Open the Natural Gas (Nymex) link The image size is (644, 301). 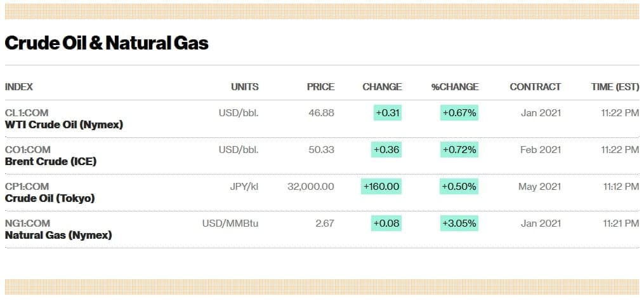coord(58,235)
